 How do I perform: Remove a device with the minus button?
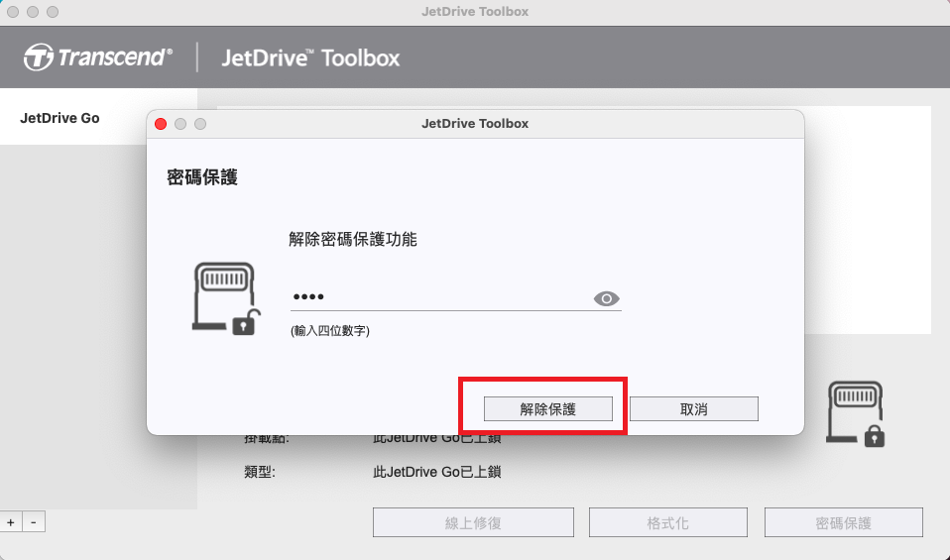click(34, 522)
